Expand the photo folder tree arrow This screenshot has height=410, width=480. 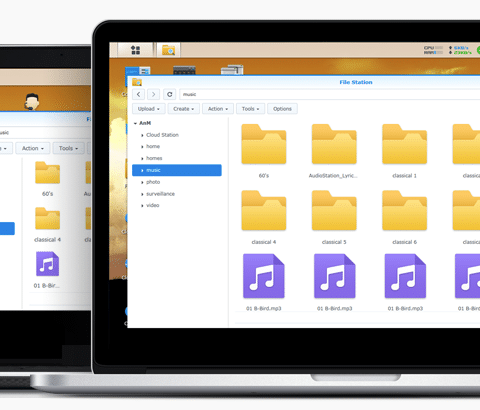(x=142, y=182)
